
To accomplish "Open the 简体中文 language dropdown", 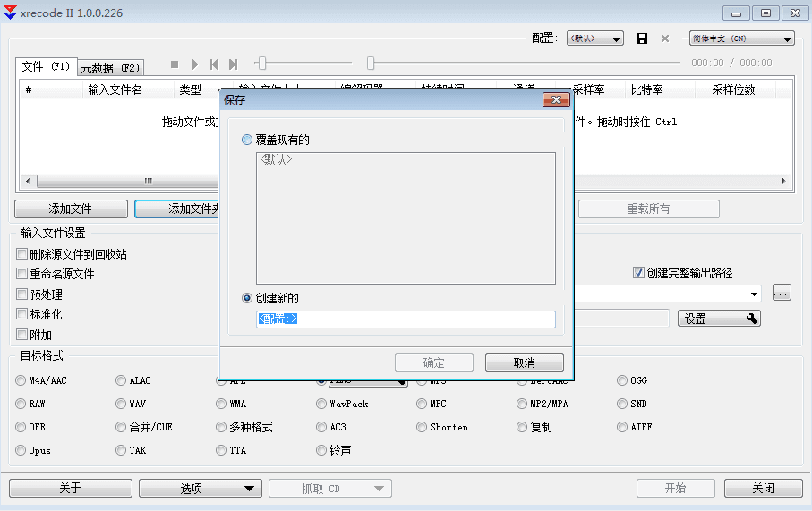I will click(x=741, y=38).
